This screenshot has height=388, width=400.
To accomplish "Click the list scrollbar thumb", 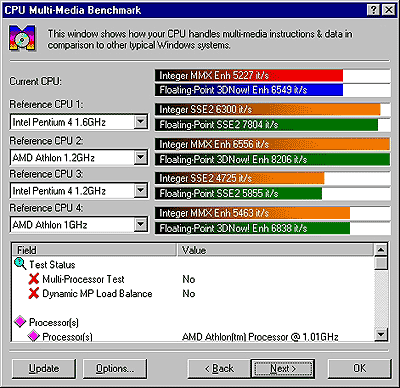I will coord(381,263).
